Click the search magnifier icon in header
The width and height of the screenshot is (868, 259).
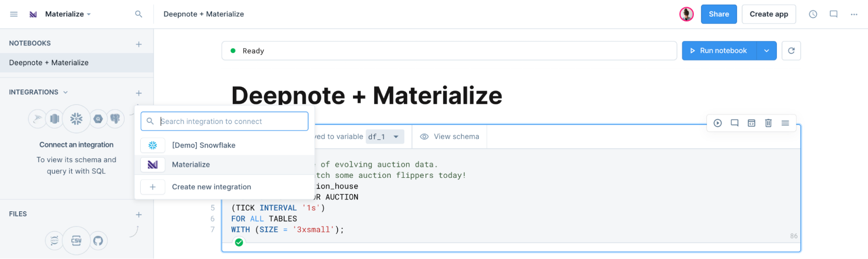pos(139,14)
